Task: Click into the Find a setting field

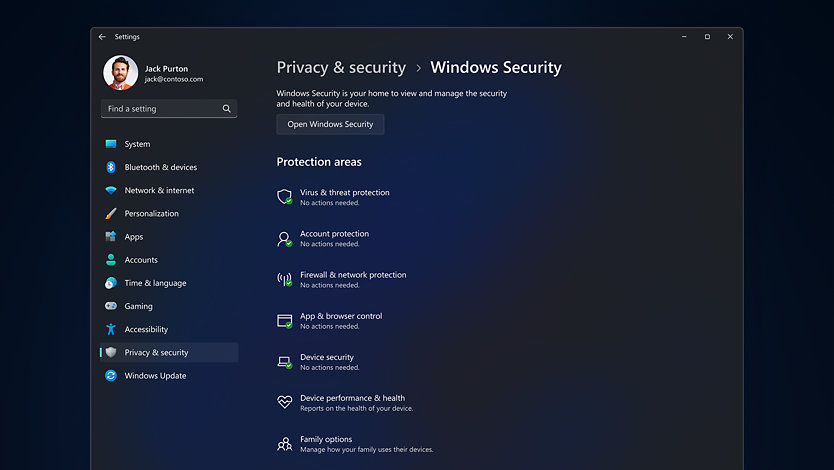Action: coord(160,109)
